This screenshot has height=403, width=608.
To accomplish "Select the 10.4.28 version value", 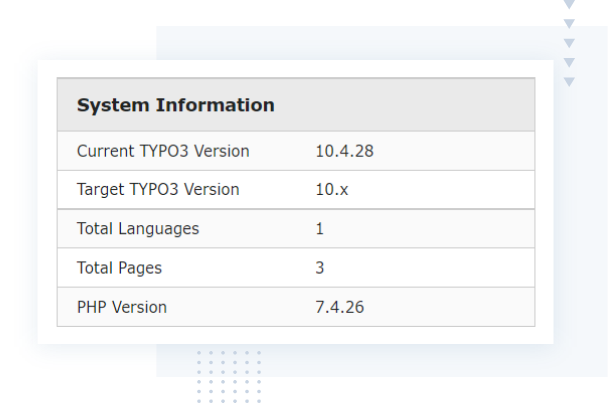I will (x=344, y=151).
